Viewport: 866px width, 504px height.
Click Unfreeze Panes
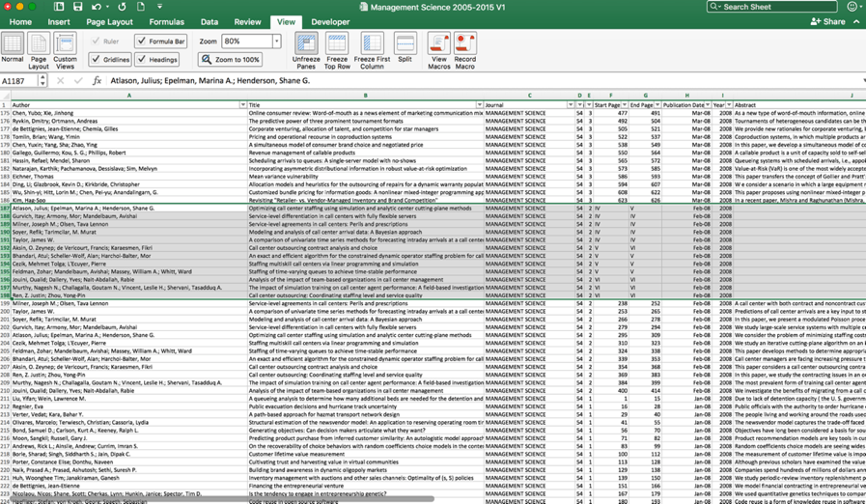306,50
